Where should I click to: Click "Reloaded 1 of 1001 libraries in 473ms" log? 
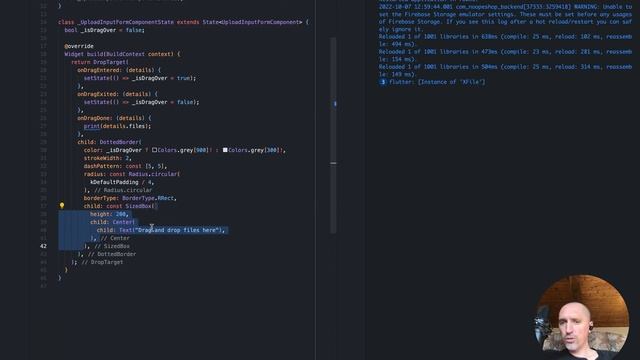point(505,56)
